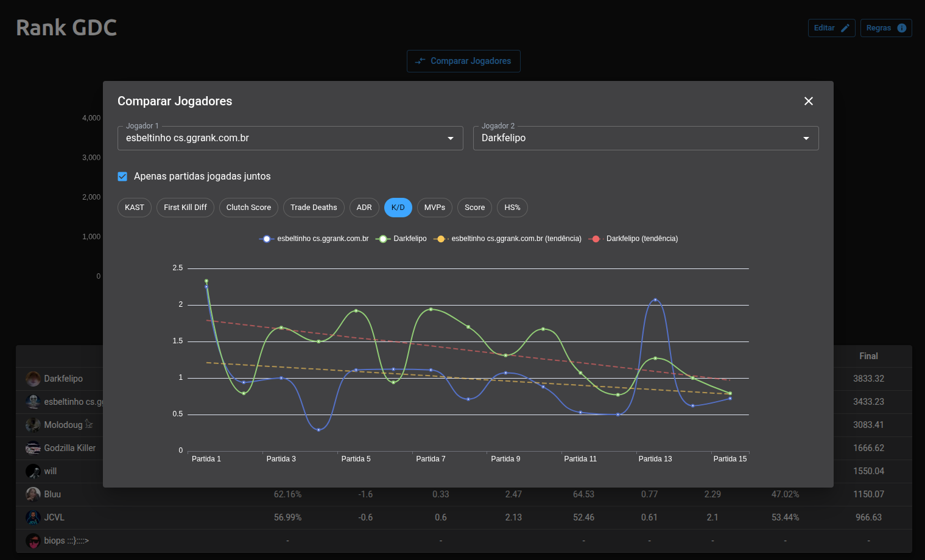Switch to the ADR metric chip

[x=364, y=208]
